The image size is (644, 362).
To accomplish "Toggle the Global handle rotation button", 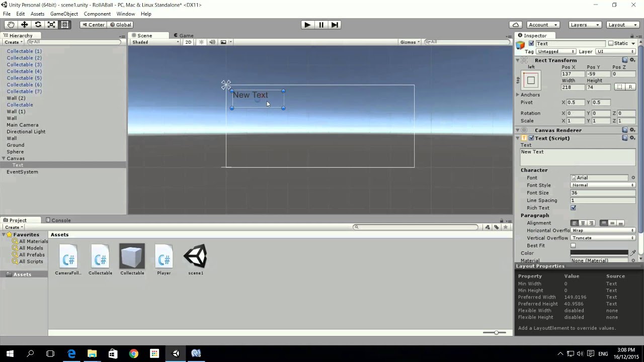I will pyautogui.click(x=121, y=25).
